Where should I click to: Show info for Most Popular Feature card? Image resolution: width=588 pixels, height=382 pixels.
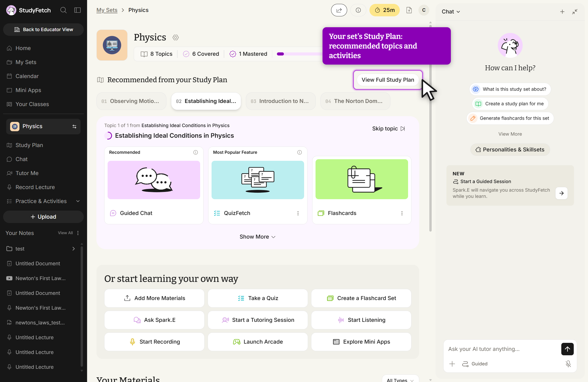point(299,152)
